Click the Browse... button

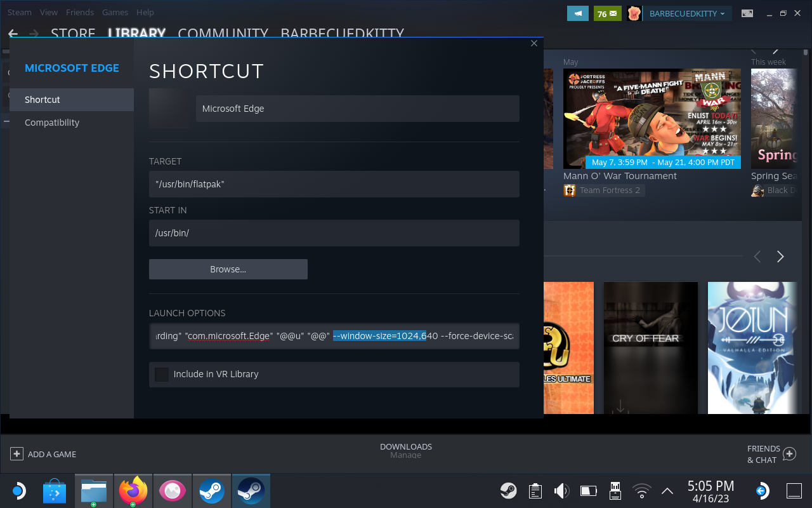click(228, 269)
